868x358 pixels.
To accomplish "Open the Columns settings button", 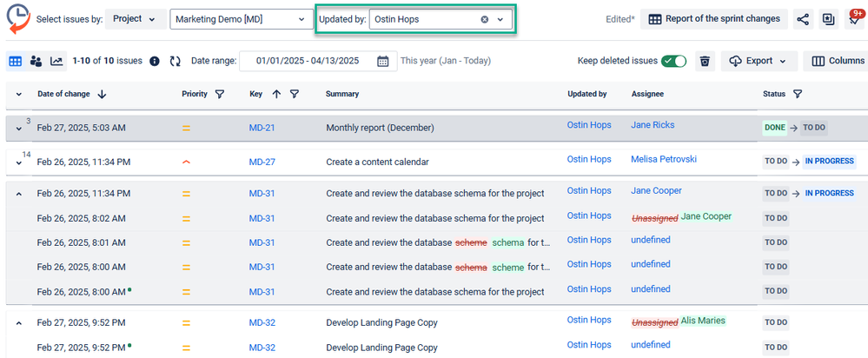I will coord(838,61).
